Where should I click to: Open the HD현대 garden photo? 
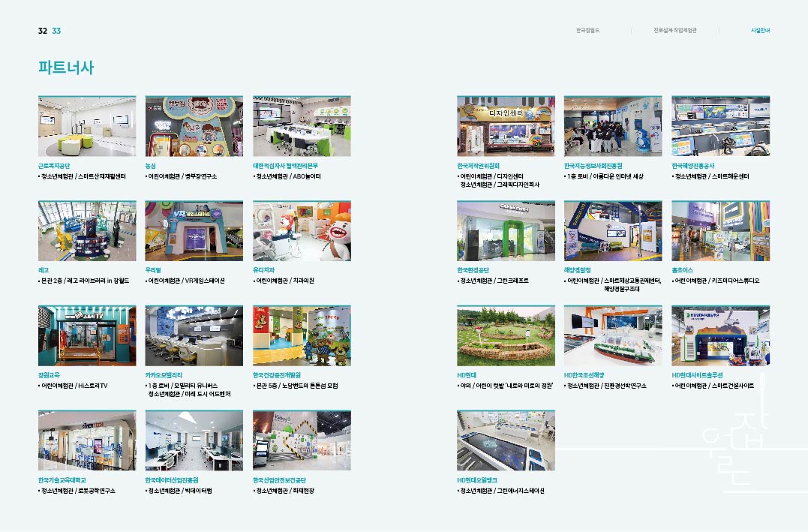(506, 335)
